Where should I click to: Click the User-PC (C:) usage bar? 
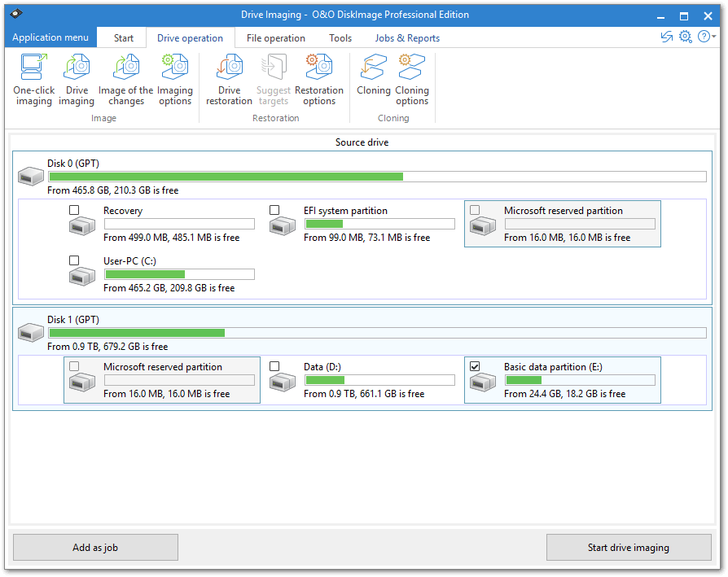click(x=179, y=274)
